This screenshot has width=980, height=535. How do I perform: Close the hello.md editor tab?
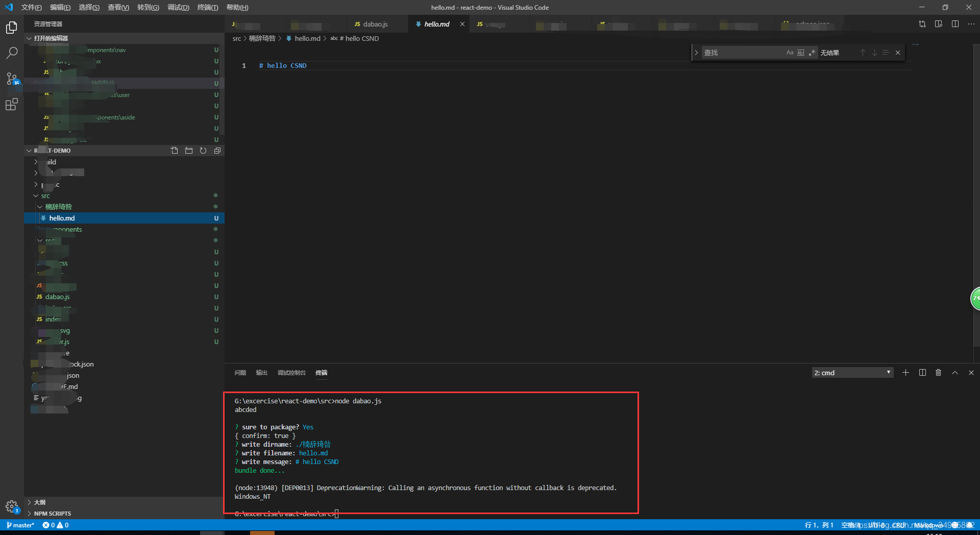pos(462,24)
